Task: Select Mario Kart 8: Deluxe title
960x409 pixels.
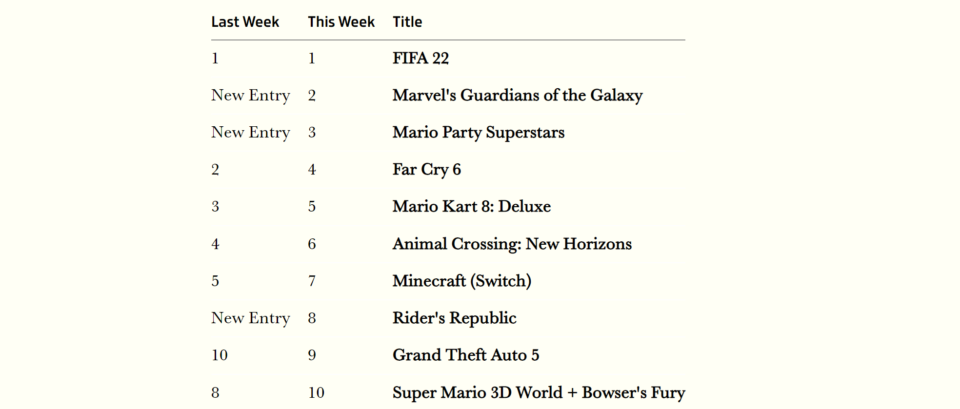Action: (471, 207)
